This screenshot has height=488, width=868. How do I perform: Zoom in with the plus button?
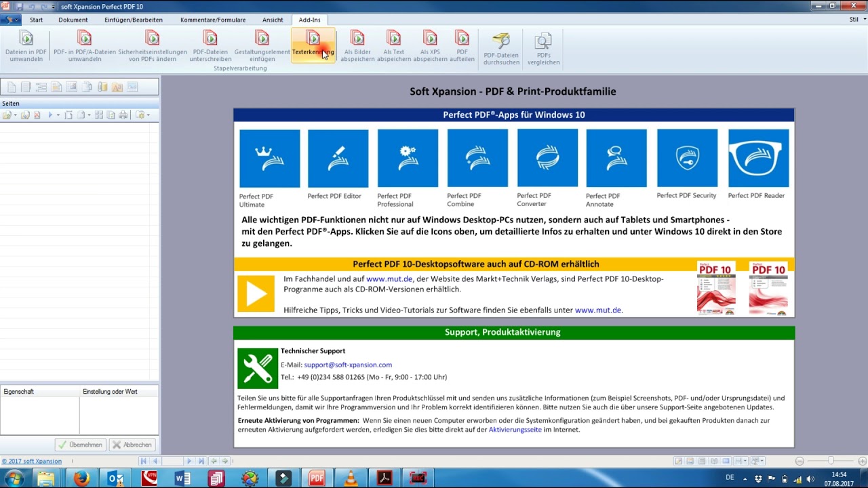pos(861,462)
